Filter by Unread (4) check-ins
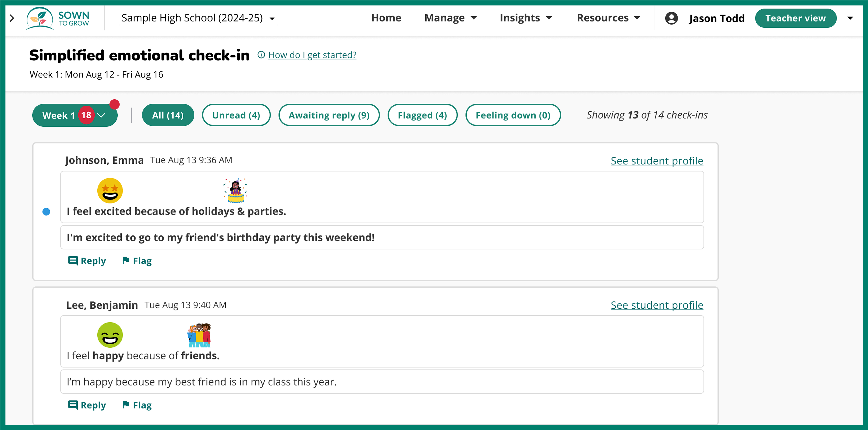Viewport: 868px width, 430px height. [x=236, y=115]
